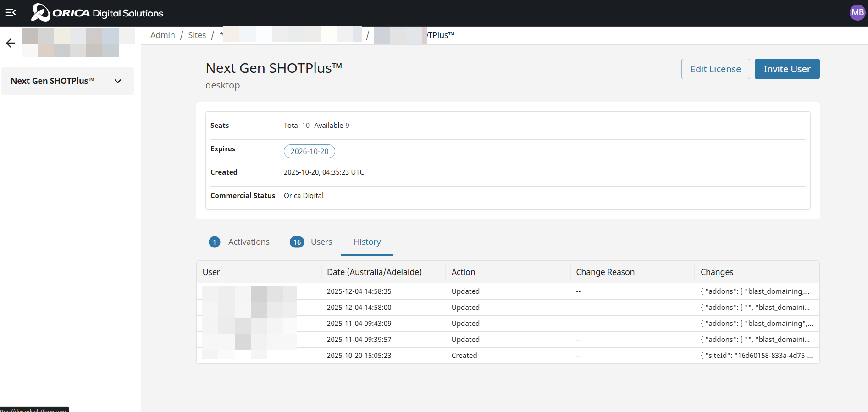Sort by the User column header
The image size is (868, 412).
point(259,272)
